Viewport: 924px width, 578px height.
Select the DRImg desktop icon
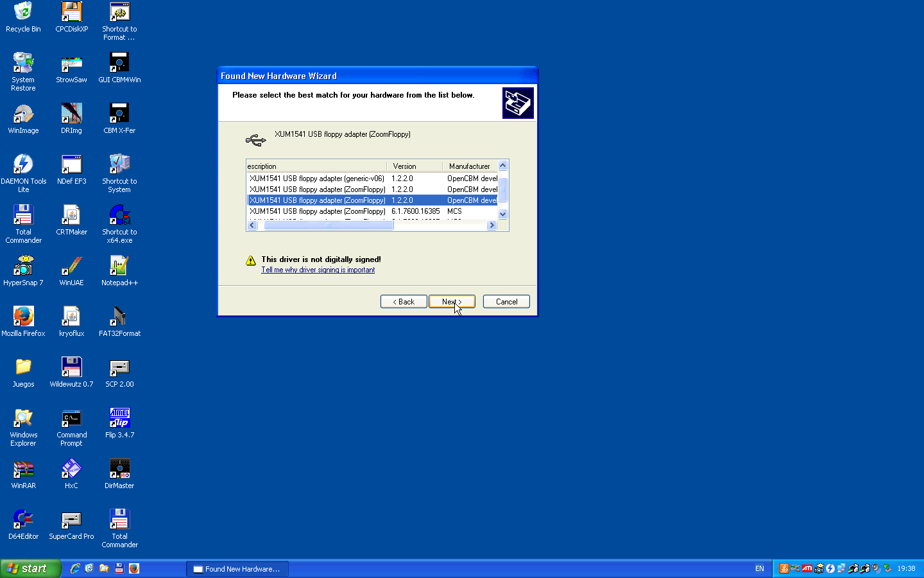pos(71,119)
